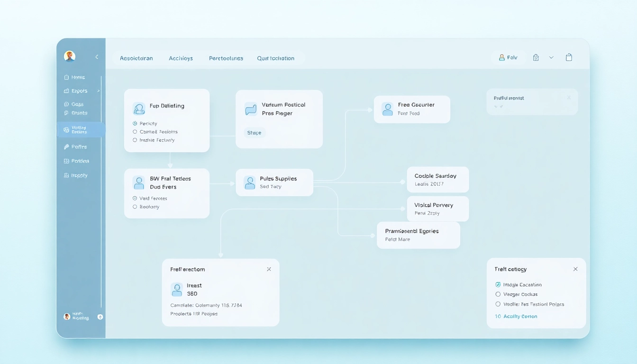
Task: Click the Camtlate Oolernanty text line
Action: click(x=206, y=305)
